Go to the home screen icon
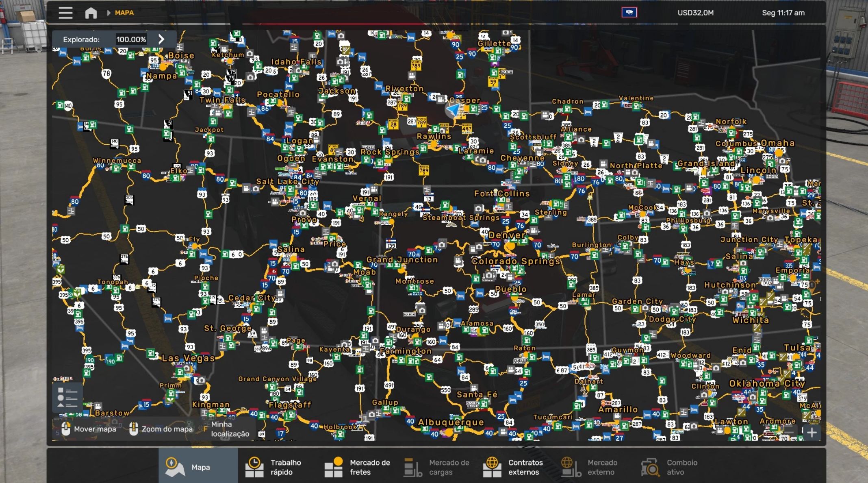Screen dimensions: 868x483 [91, 13]
